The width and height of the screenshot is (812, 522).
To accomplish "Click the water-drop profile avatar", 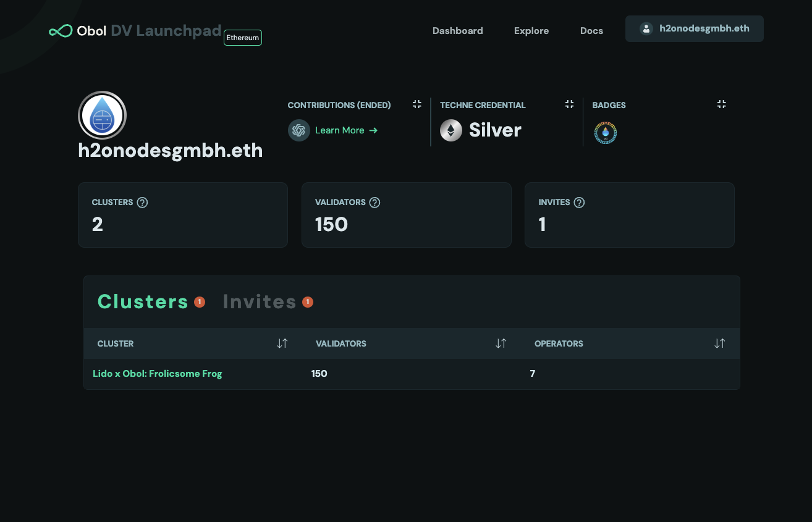I will click(x=103, y=116).
